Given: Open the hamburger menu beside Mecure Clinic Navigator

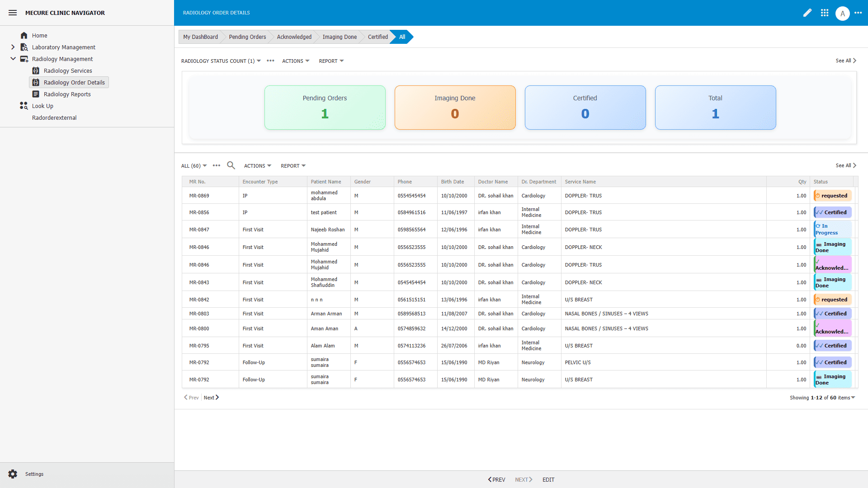Looking at the screenshot, I should pos(13,13).
